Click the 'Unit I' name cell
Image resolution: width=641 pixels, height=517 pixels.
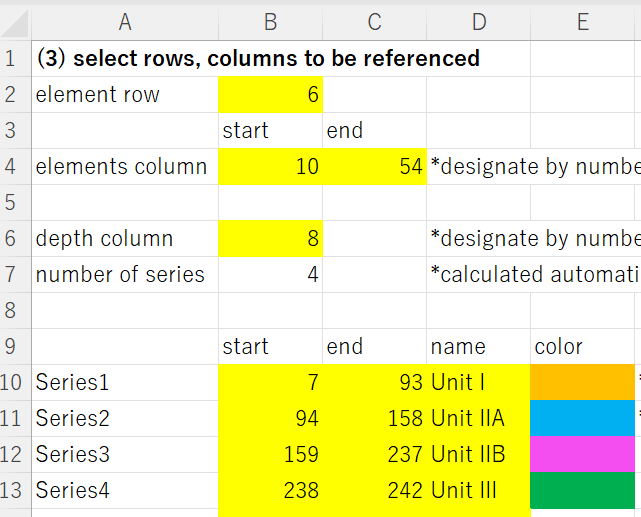click(479, 382)
